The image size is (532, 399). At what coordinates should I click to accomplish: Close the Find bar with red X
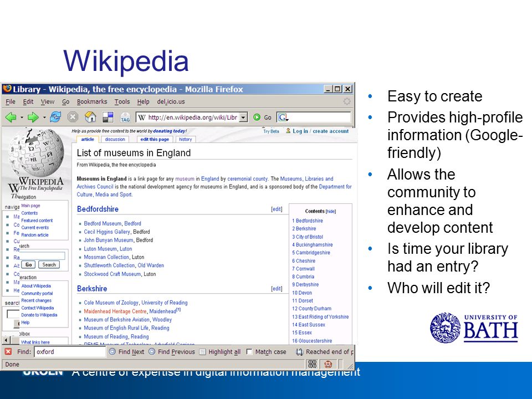pos(8,351)
